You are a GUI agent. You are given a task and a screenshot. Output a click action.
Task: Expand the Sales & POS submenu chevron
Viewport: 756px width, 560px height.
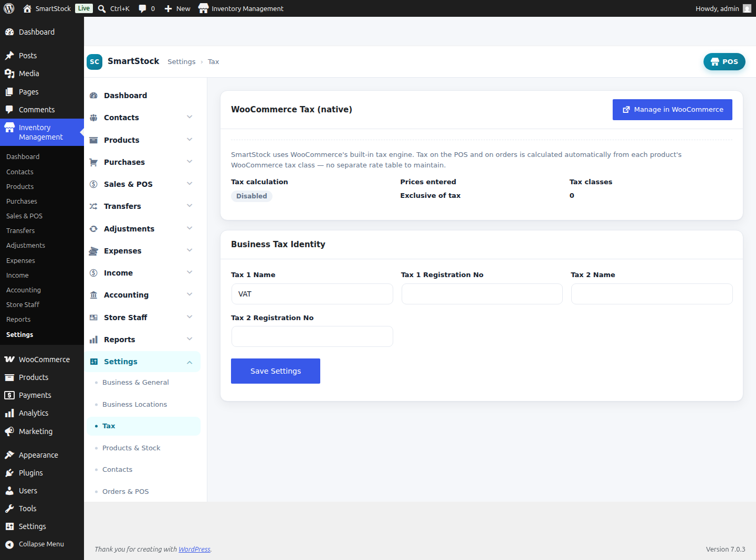[x=190, y=184]
